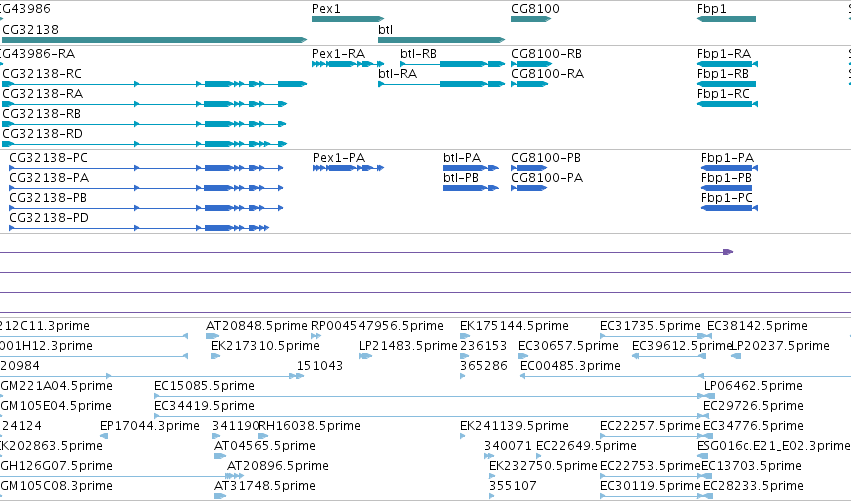Click the EK241139.5prime EST
This screenshot has width=851, height=501.
pyautogui.click(x=462, y=436)
